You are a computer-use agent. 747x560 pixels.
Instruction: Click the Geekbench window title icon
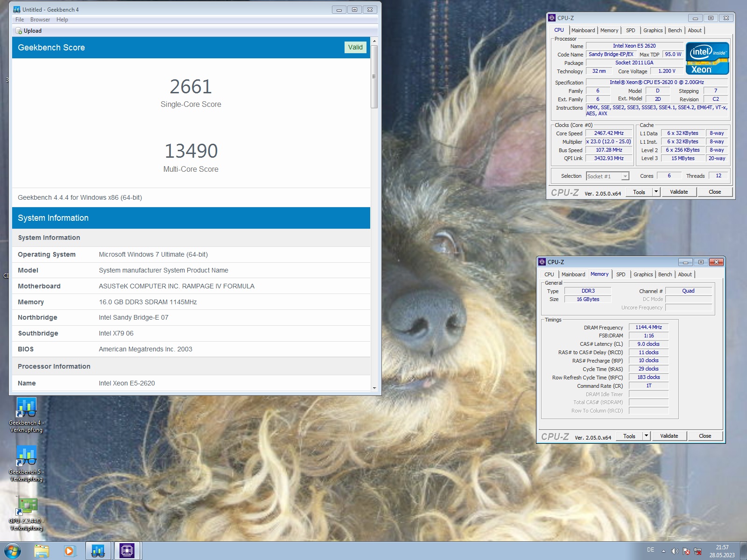[17, 9]
